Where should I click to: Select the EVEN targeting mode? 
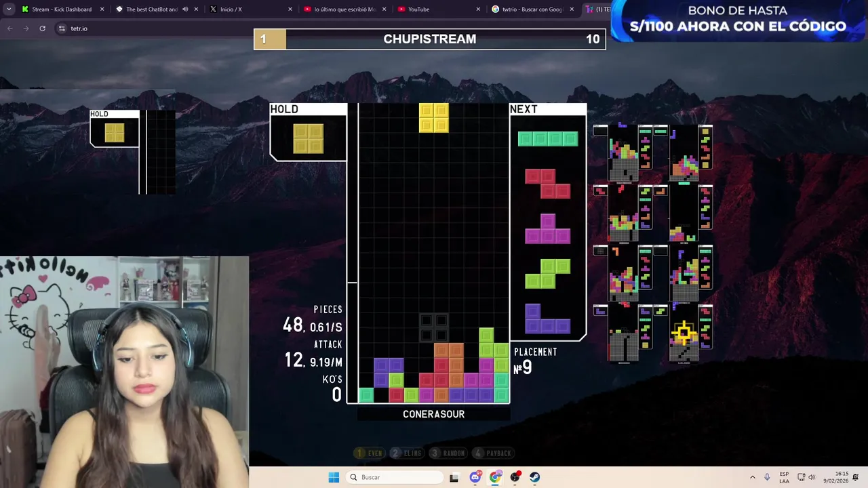(370, 453)
